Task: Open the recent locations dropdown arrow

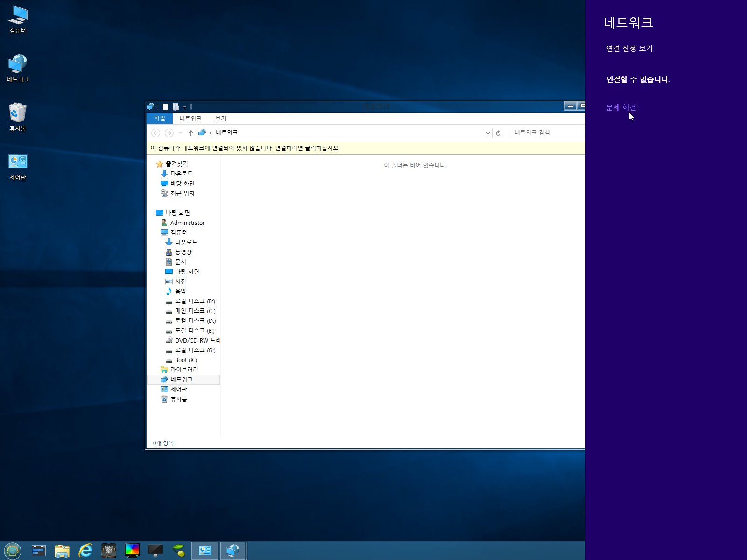Action: pos(181,133)
